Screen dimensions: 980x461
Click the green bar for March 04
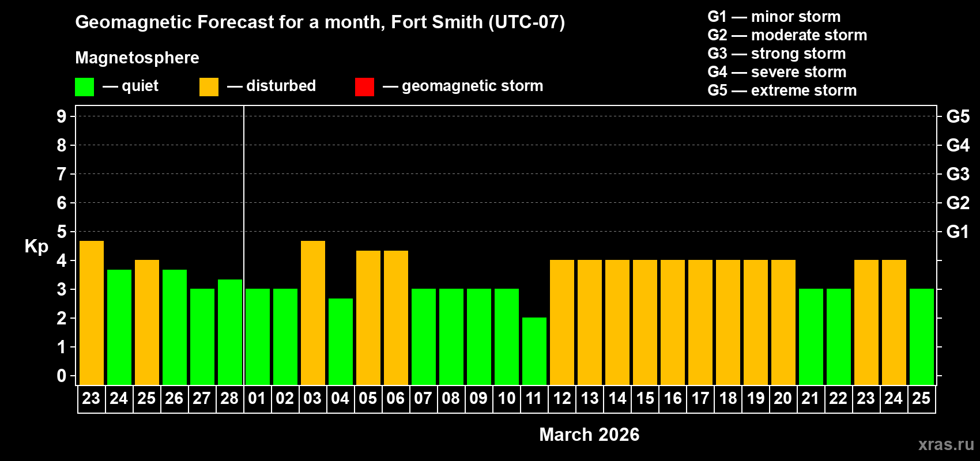(341, 342)
